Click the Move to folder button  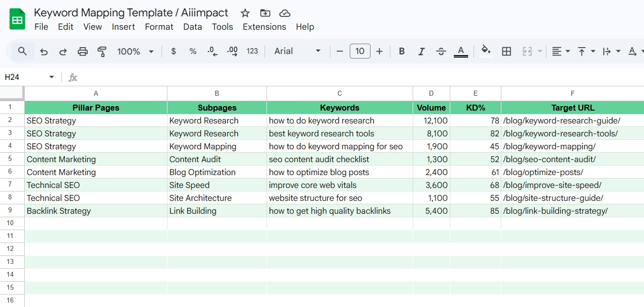tap(265, 13)
